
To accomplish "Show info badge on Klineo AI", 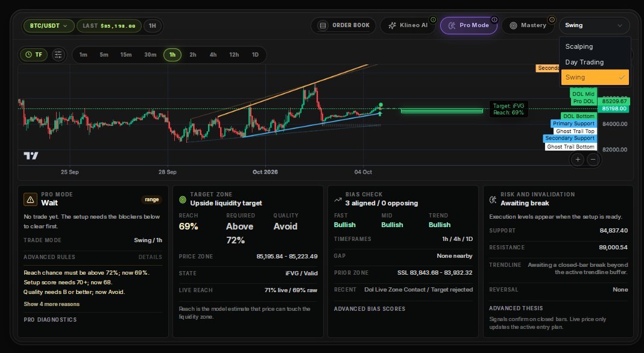I will (x=433, y=19).
